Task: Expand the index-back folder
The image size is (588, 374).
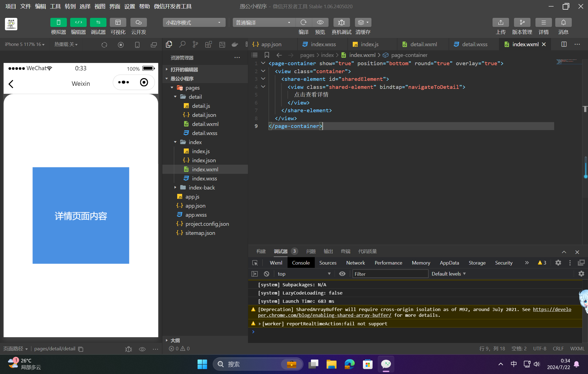Action: pyautogui.click(x=201, y=188)
